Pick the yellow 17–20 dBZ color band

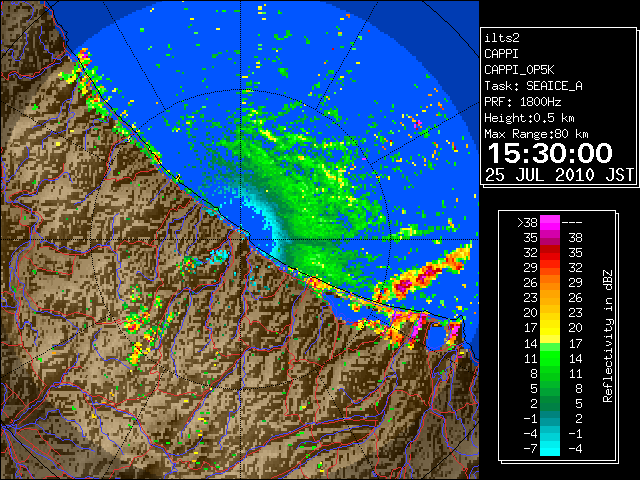pyautogui.click(x=550, y=328)
